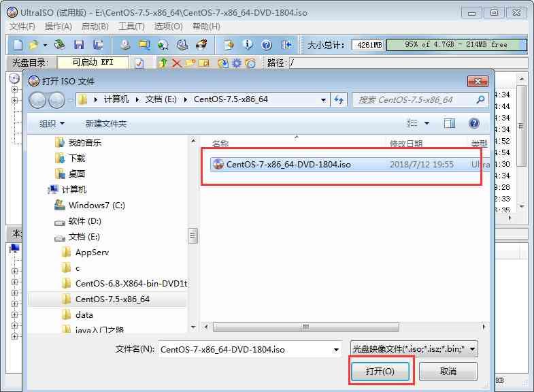534x392 pixels.
Task: Open the 启动(B) menu
Action: (95, 27)
